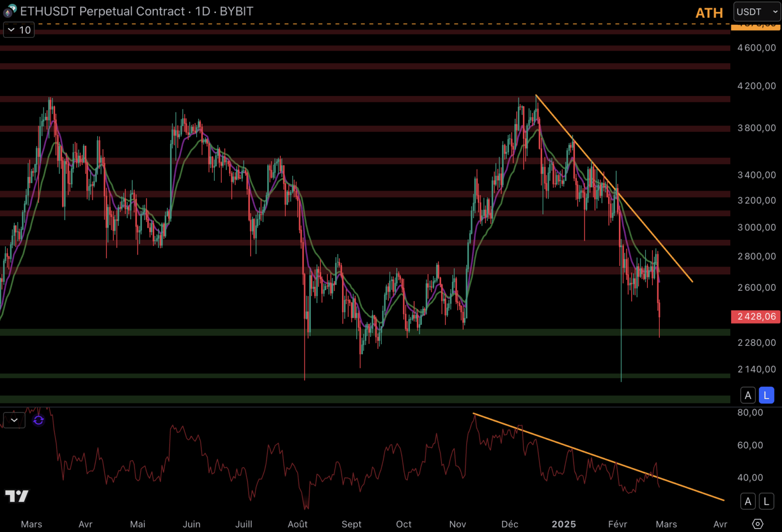Click the 40,00 oscillator scale label

coord(750,477)
